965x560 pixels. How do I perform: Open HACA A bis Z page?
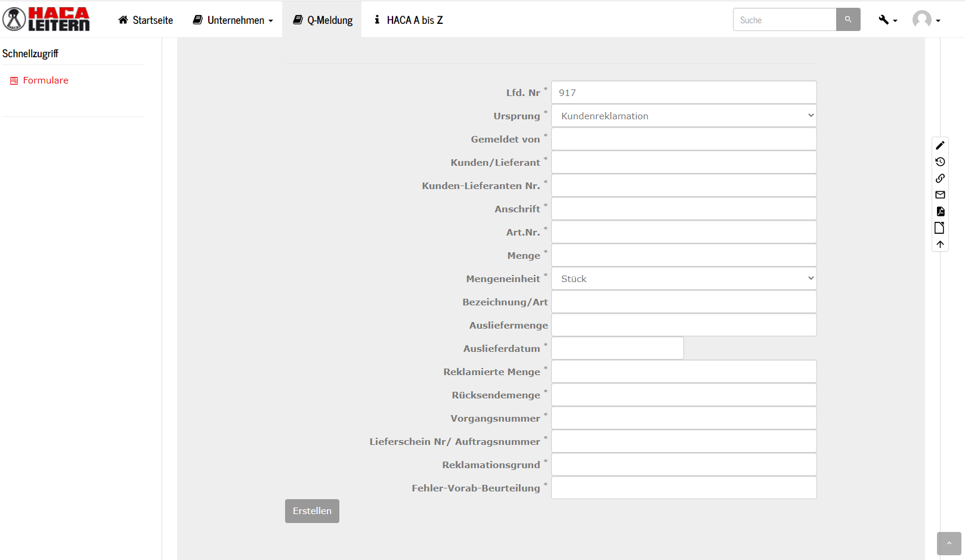[x=409, y=20]
